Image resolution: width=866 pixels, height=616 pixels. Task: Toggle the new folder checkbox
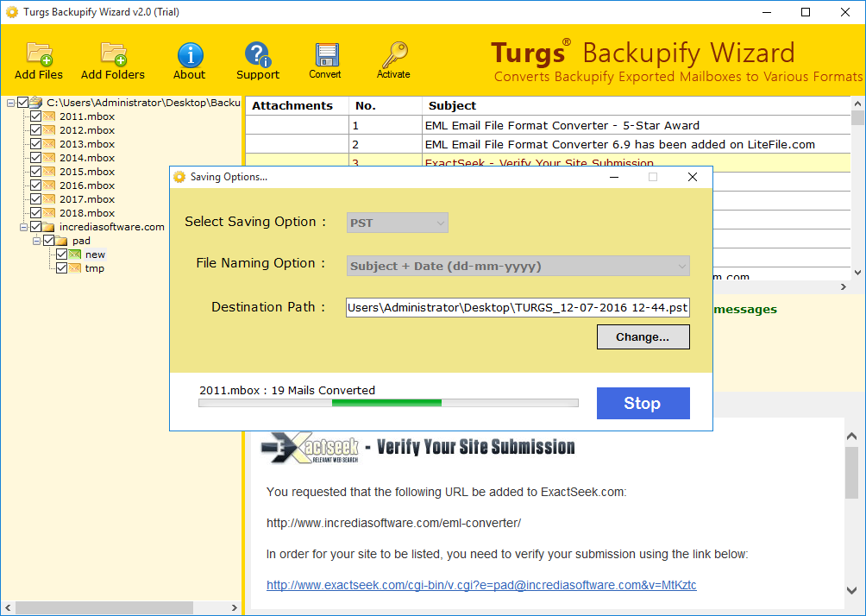(61, 255)
